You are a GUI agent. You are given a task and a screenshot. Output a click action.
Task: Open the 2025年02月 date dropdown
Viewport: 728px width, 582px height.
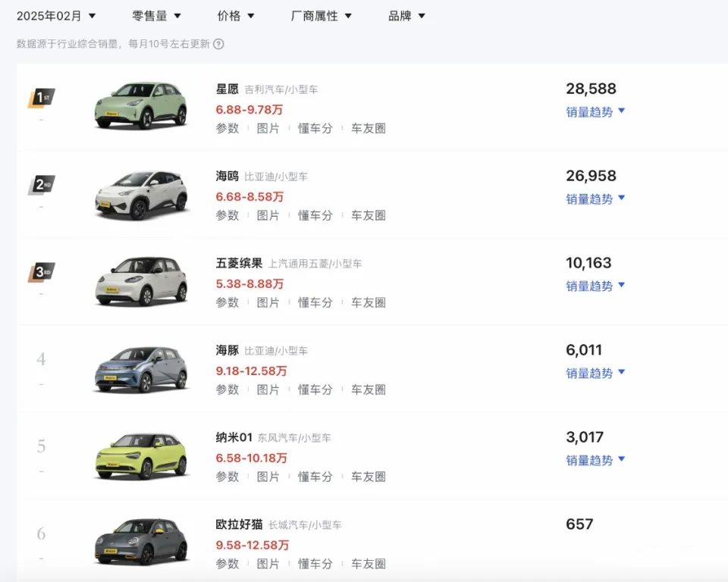pyautogui.click(x=55, y=16)
